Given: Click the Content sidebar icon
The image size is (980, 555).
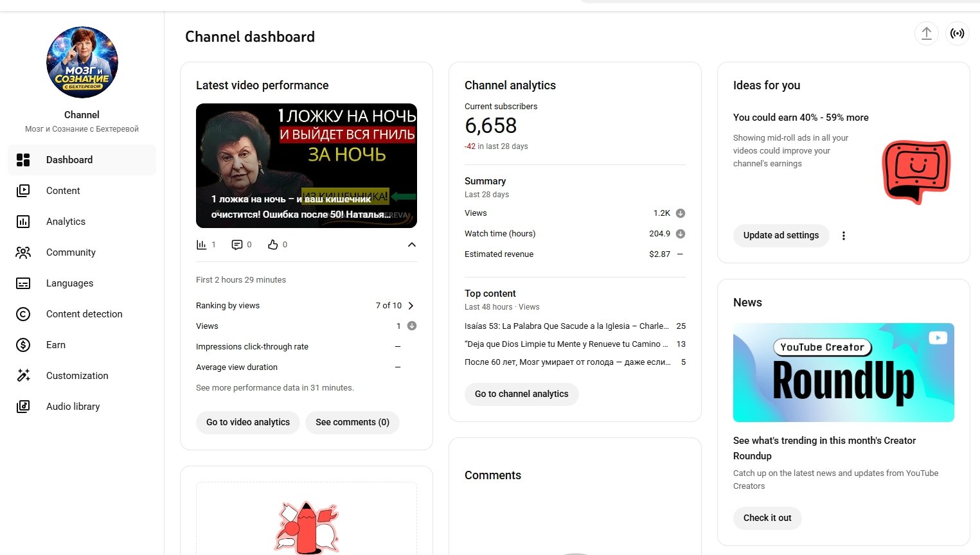Looking at the screenshot, I should point(23,191).
